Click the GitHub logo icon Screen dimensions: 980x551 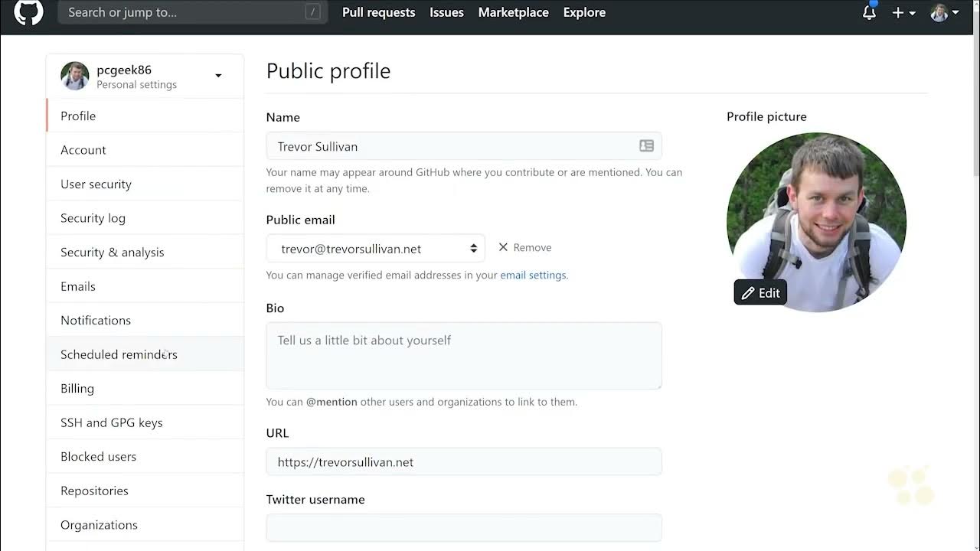(x=28, y=12)
